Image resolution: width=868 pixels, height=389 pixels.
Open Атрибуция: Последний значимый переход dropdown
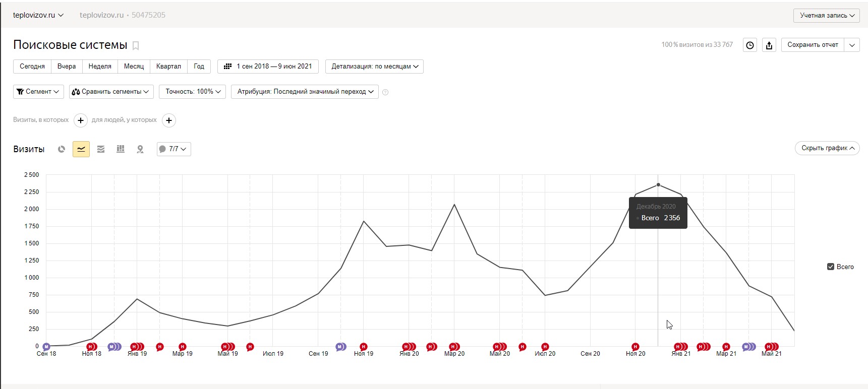pos(305,92)
